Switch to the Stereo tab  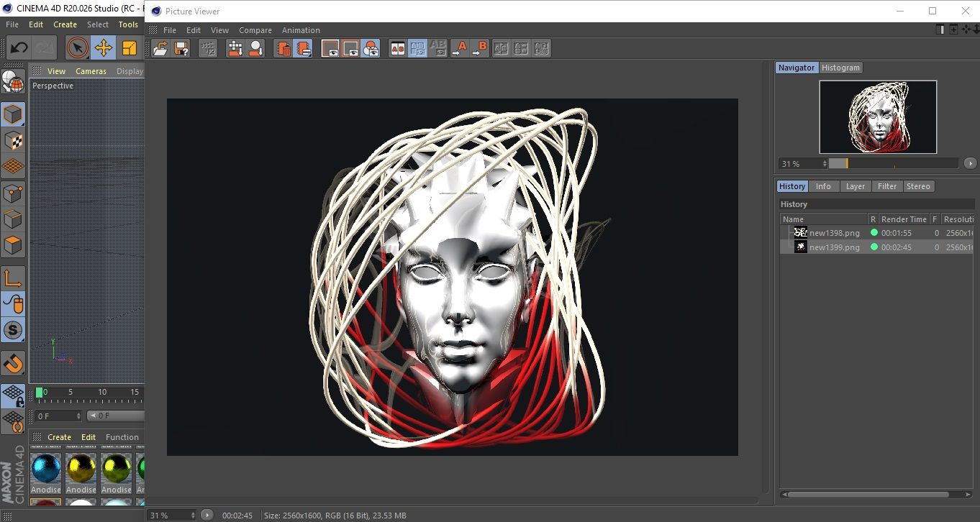tap(918, 186)
